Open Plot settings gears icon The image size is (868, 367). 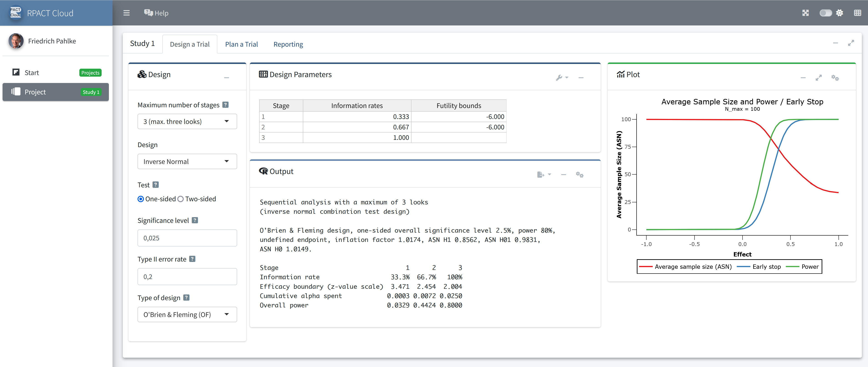[x=835, y=78]
